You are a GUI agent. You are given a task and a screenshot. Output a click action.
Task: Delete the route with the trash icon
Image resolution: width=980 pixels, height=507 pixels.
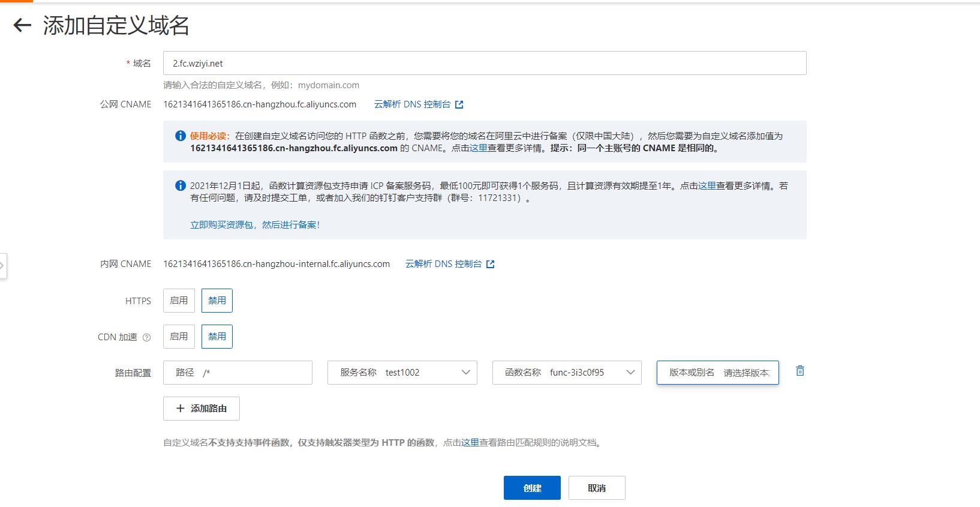tap(800, 371)
